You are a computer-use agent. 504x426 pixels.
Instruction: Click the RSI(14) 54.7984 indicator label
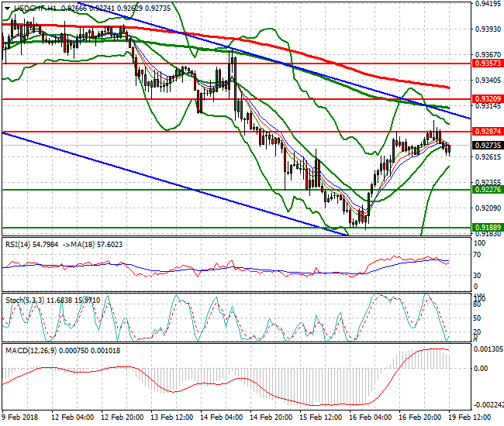click(x=32, y=245)
